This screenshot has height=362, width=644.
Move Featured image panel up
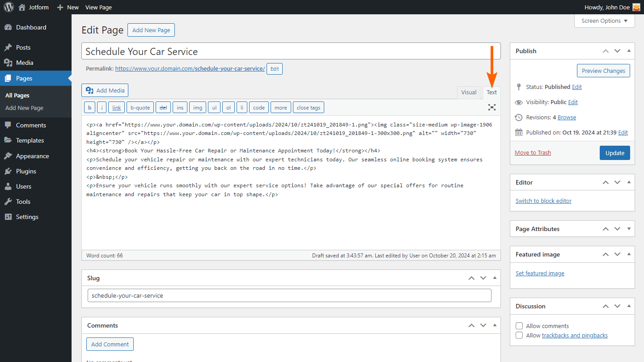[x=606, y=254]
